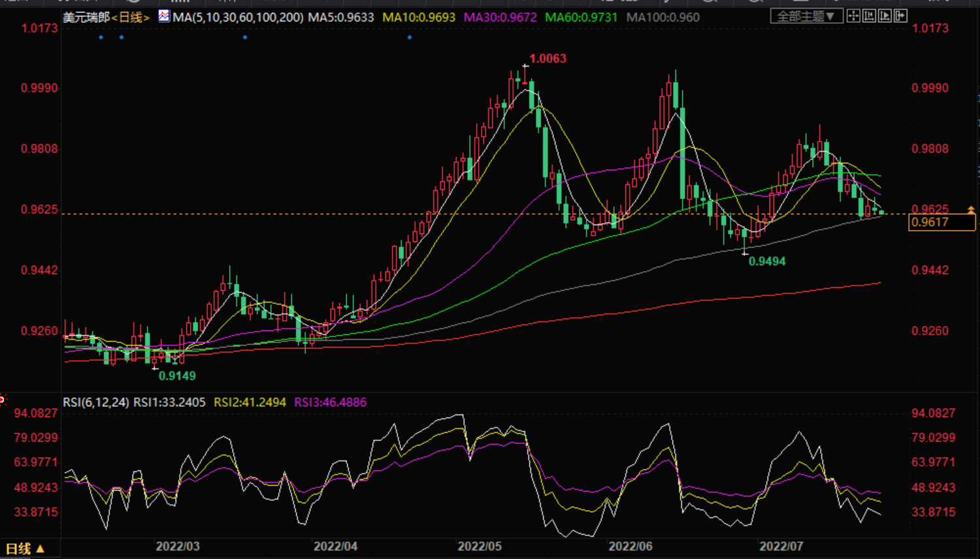
Task: Click the 美元瑞郎 symbol title
Action: coord(86,17)
